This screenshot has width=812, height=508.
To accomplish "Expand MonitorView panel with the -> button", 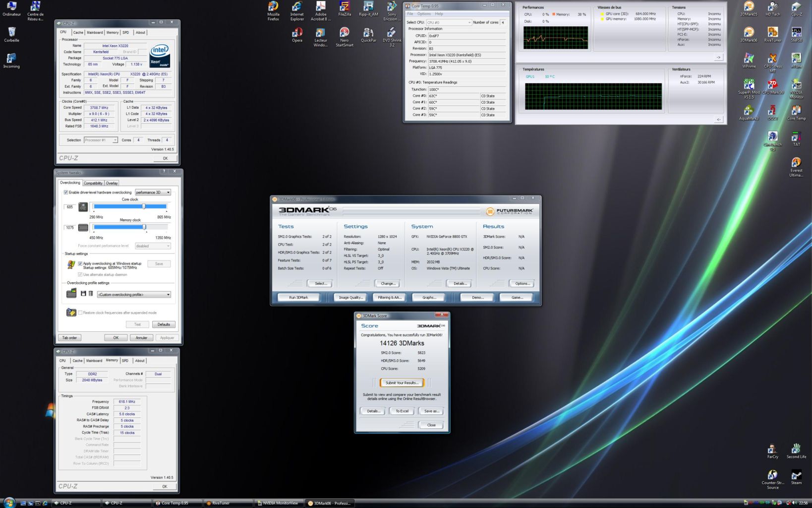I will (718, 58).
